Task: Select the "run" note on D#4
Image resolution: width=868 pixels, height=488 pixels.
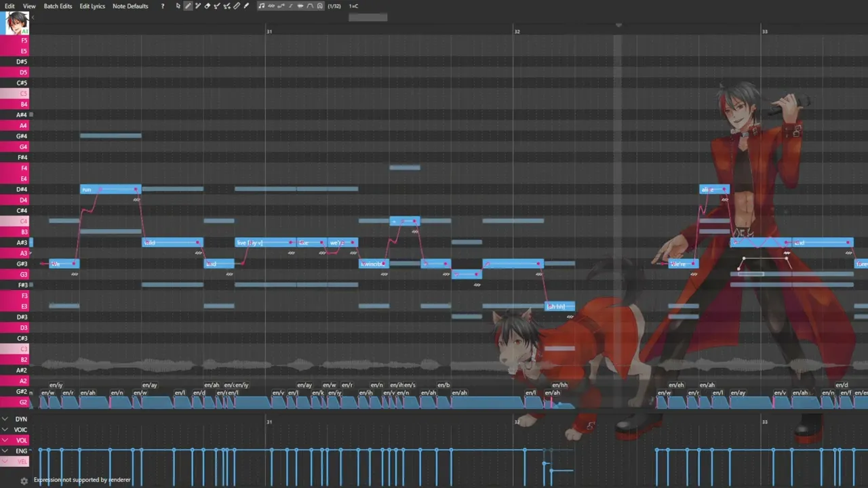Action: [x=111, y=189]
